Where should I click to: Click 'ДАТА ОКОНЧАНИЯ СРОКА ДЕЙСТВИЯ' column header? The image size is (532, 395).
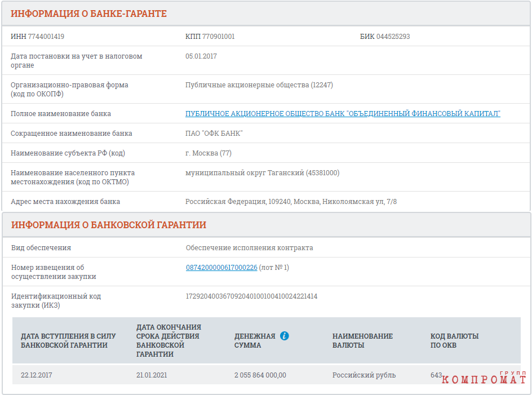tap(169, 340)
